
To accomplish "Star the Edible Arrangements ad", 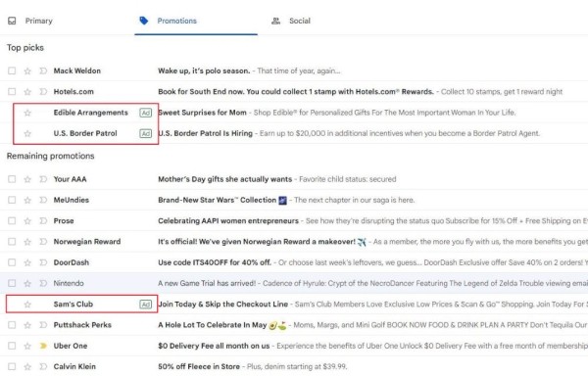I will click(x=27, y=113).
